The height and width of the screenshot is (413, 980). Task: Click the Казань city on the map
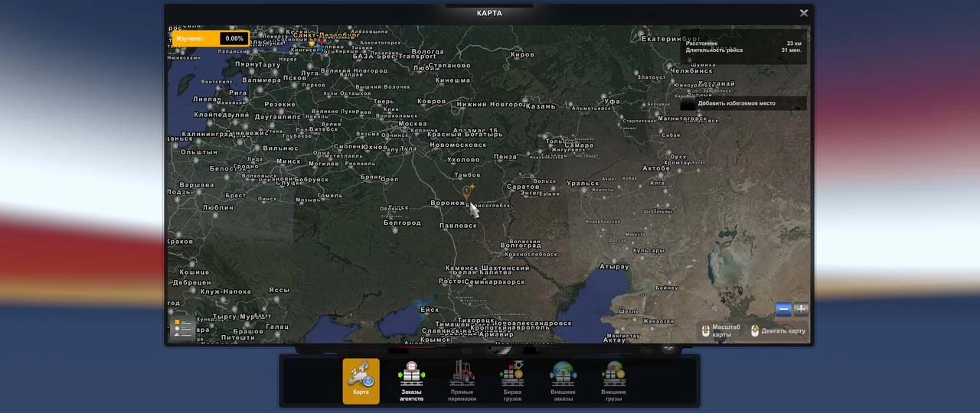coord(541,106)
